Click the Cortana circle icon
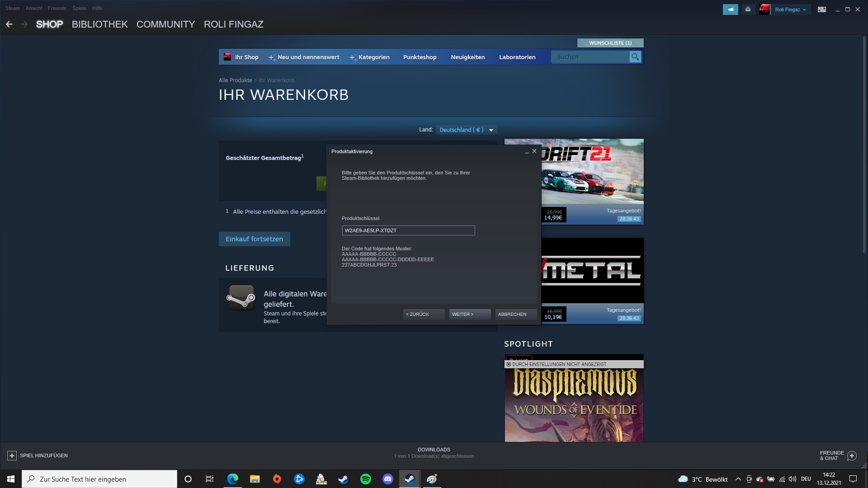The image size is (868, 488). pyautogui.click(x=188, y=479)
